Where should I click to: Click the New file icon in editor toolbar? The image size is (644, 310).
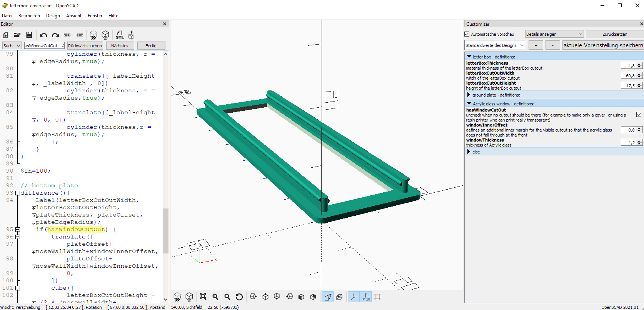[5, 35]
